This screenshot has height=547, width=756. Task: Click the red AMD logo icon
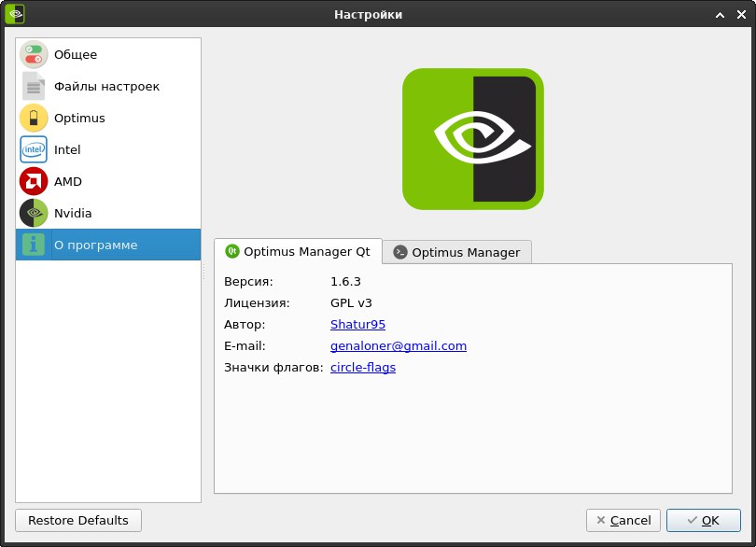34,181
